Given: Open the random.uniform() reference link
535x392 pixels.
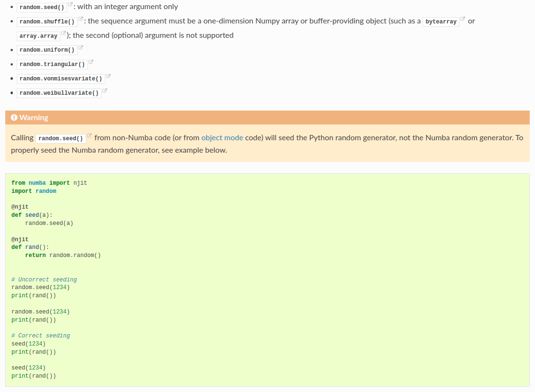Looking at the screenshot, I should tap(47, 50).
